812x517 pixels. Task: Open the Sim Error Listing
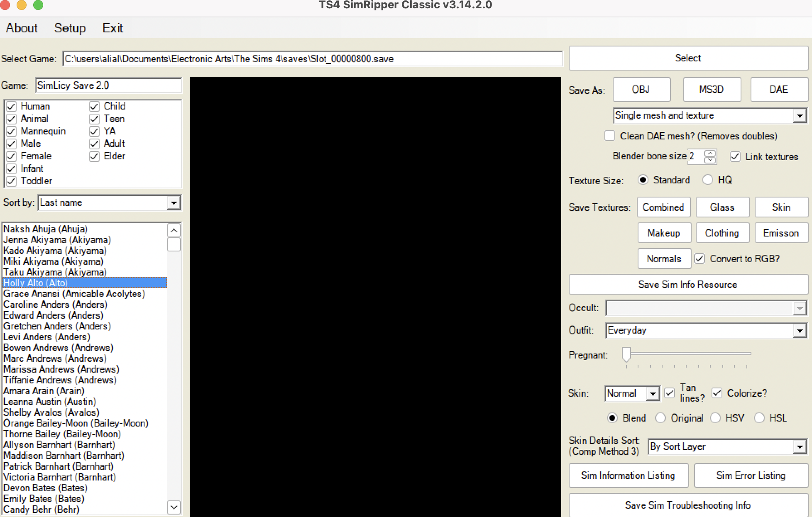750,476
